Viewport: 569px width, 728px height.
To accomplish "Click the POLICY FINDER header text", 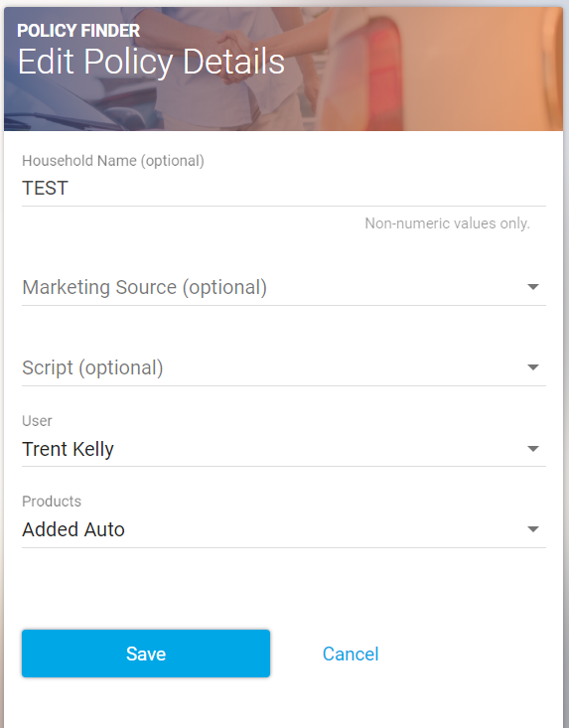I will [x=78, y=31].
